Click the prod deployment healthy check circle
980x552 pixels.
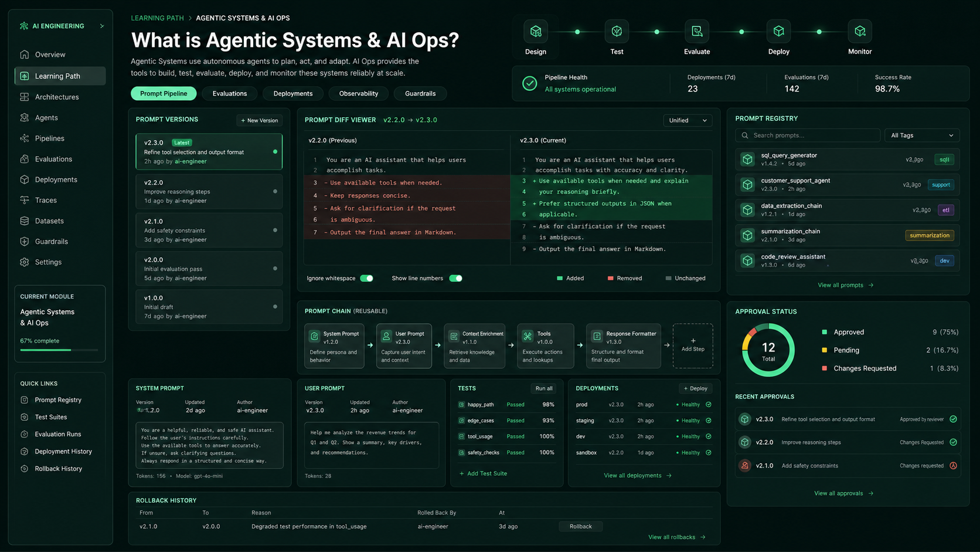coord(709,405)
